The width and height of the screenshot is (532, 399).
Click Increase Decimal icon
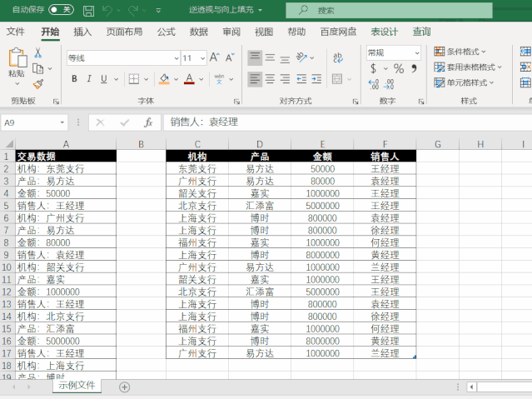click(374, 84)
